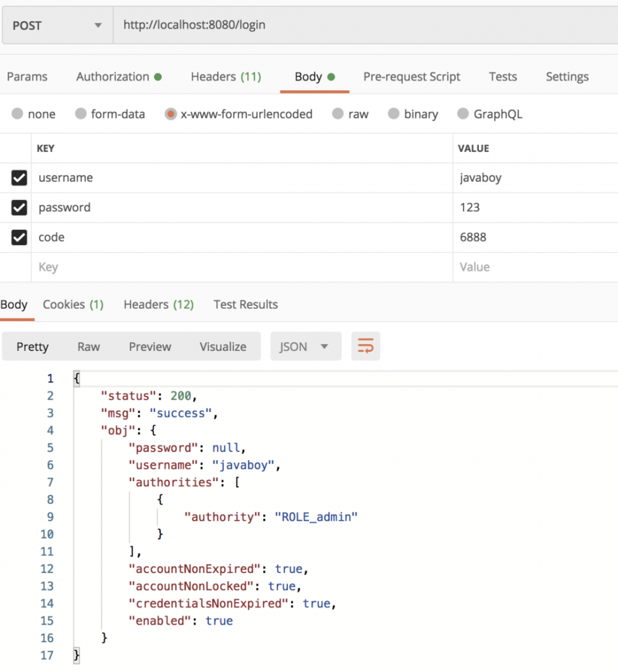This screenshot has height=672, width=618.
Task: Open the request Headers (11) tab
Action: pos(226,77)
